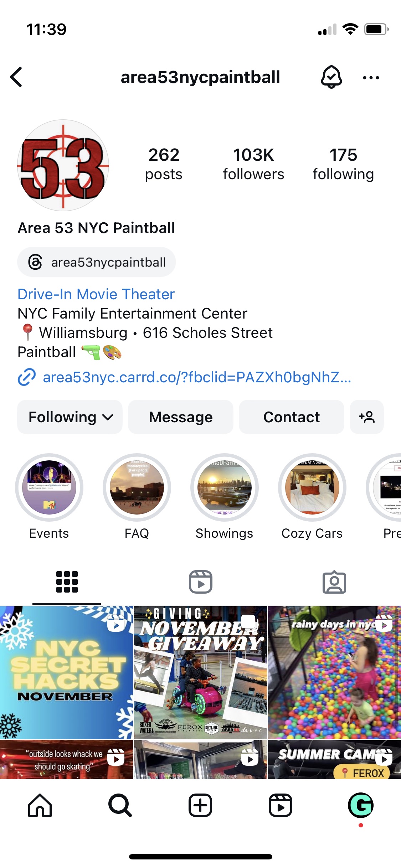Tap the Contact button
This screenshot has width=401, height=868.
click(x=292, y=417)
